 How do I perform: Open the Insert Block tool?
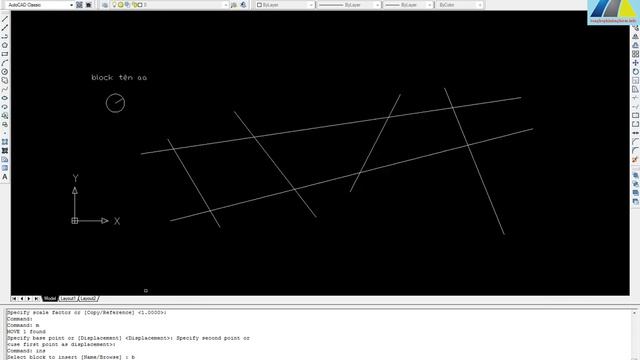4,116
